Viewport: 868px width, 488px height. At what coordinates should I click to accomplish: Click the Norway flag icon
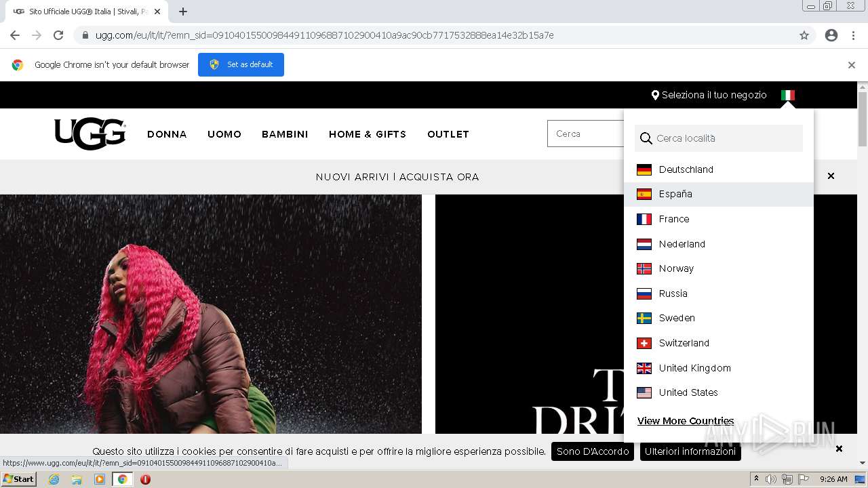pyautogui.click(x=644, y=268)
